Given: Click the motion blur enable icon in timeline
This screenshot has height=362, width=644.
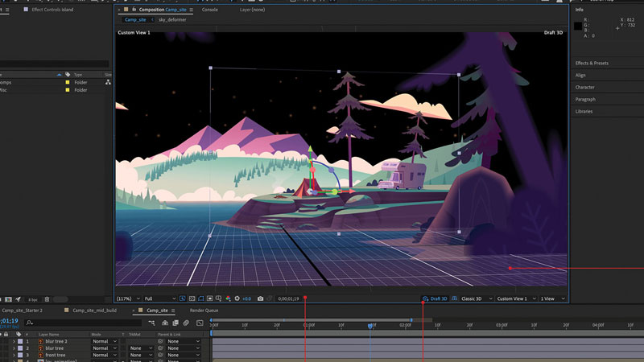Looking at the screenshot, I should (185, 323).
